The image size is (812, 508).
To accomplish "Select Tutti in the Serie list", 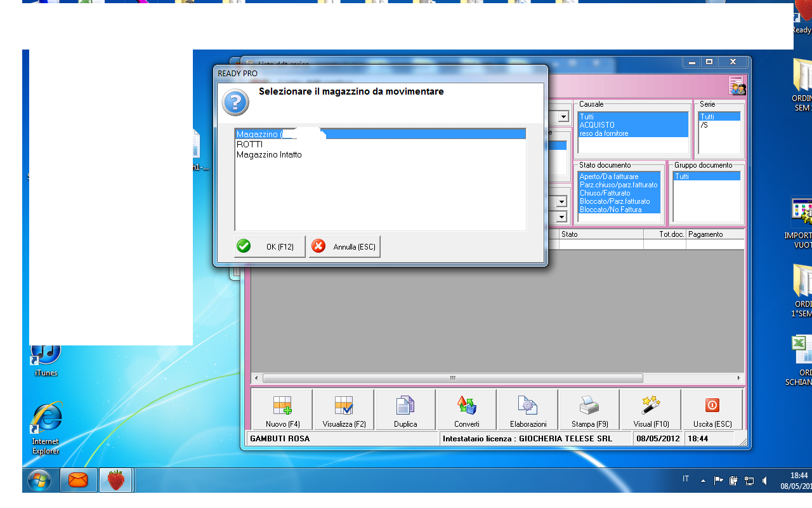I will tap(719, 117).
